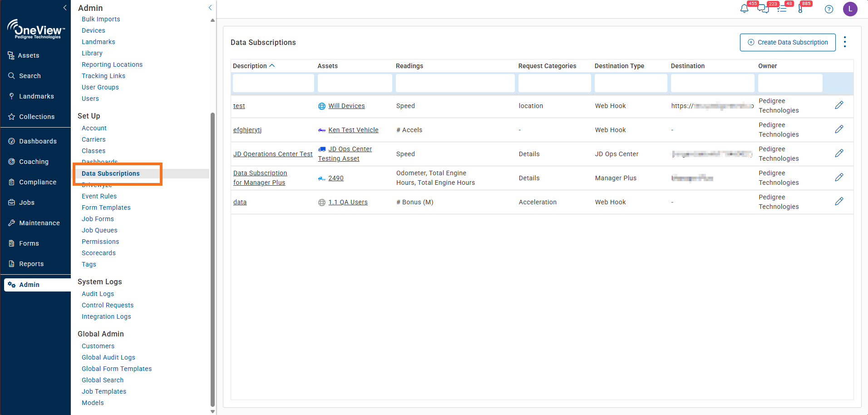
Task: Open Permissions under Set Up
Action: point(100,242)
